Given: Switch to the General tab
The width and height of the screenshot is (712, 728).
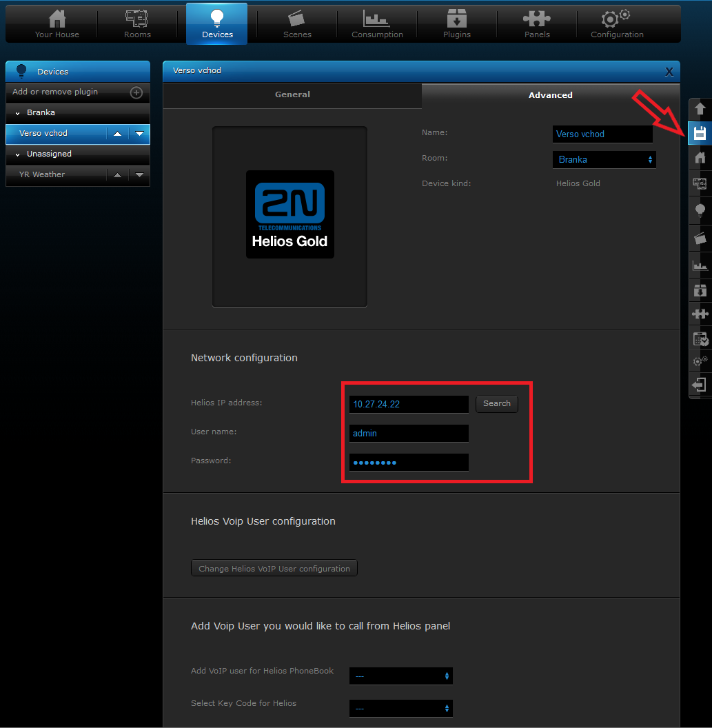Looking at the screenshot, I should pyautogui.click(x=292, y=95).
